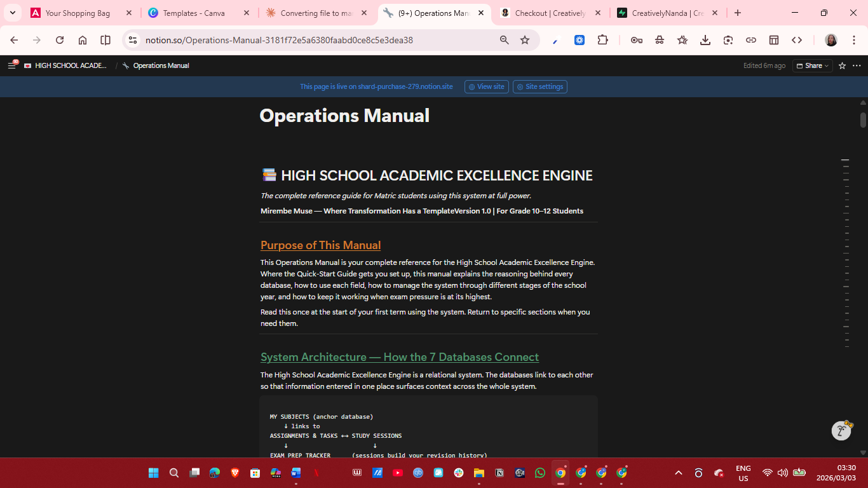Switch to the Checkout Creatively tab
868x488 pixels.
550,12
